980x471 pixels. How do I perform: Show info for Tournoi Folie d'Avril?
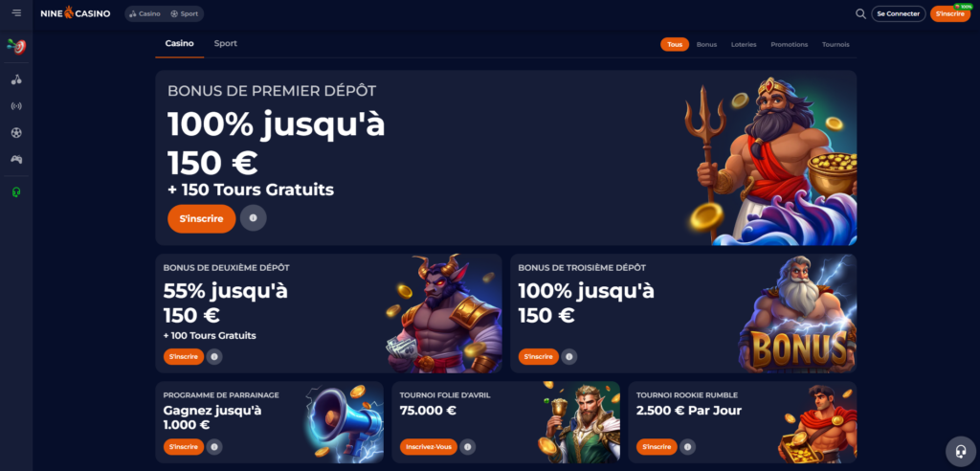pos(467,447)
